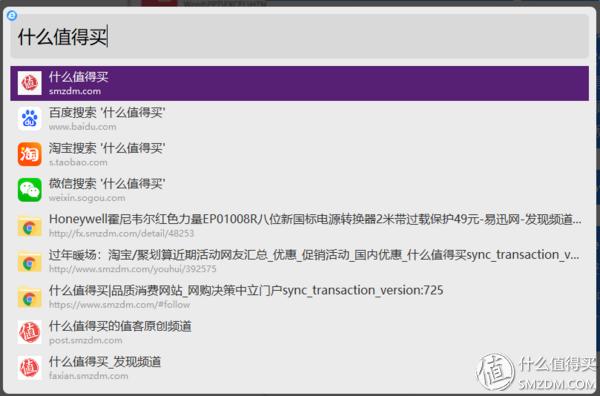Open the Honeywell霍尼韦尔 bookmark result
The height and width of the screenshot is (396, 600).
click(299, 226)
